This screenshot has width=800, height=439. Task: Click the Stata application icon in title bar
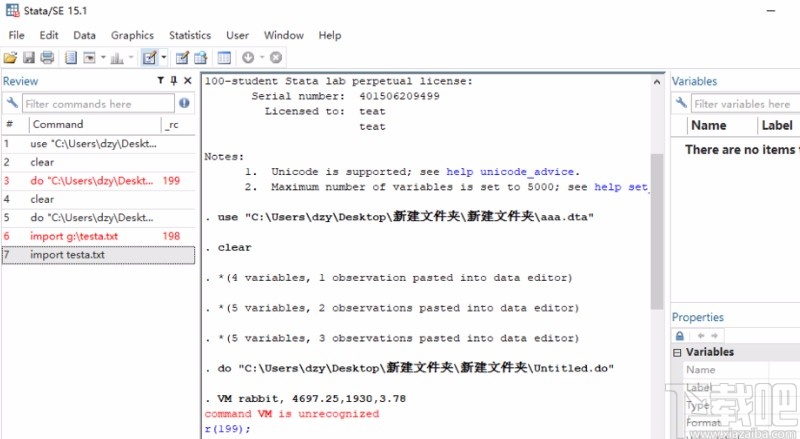pos(12,10)
